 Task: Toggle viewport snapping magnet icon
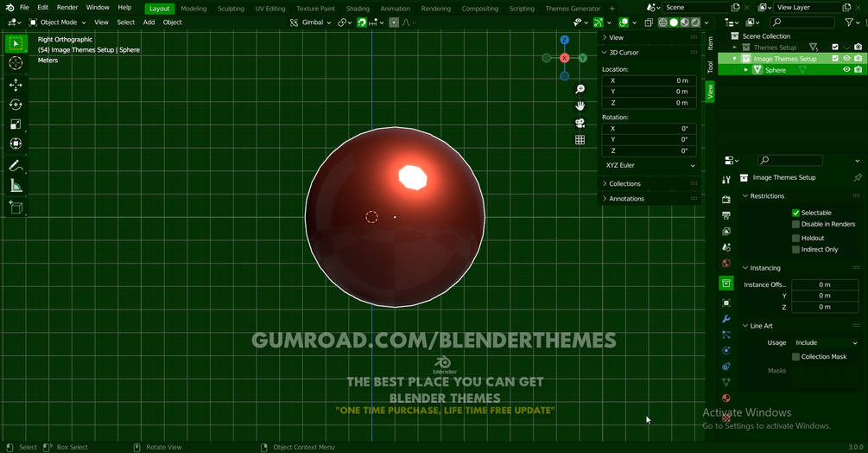362,22
